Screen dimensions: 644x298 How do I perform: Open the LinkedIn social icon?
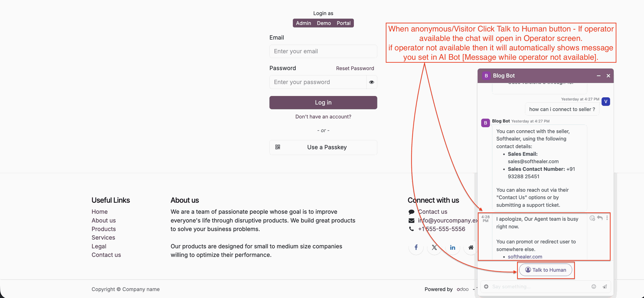(452, 247)
